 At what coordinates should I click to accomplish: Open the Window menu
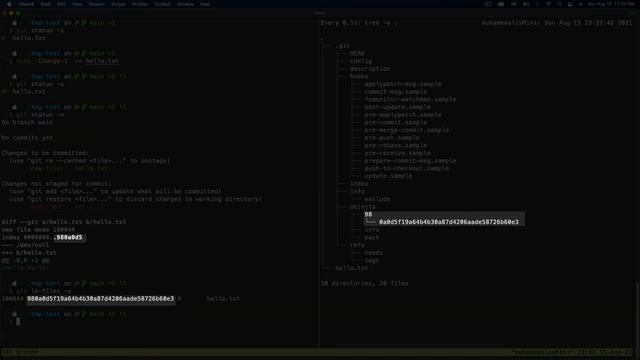click(185, 4)
